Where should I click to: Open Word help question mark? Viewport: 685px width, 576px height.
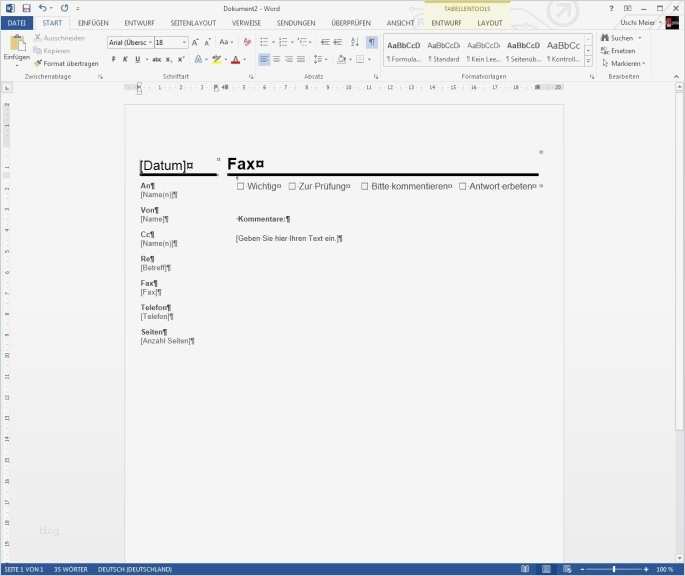[611, 8]
